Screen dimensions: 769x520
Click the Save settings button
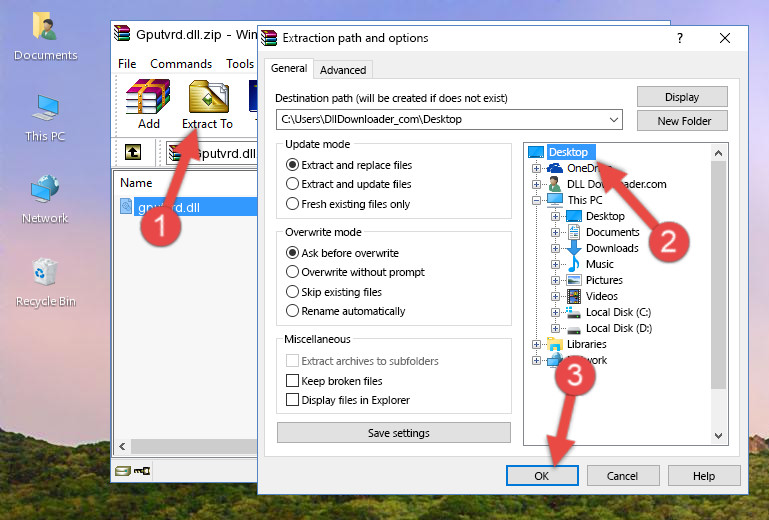pos(394,433)
